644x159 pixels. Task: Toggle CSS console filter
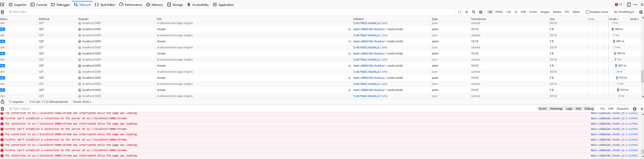pos(602,109)
